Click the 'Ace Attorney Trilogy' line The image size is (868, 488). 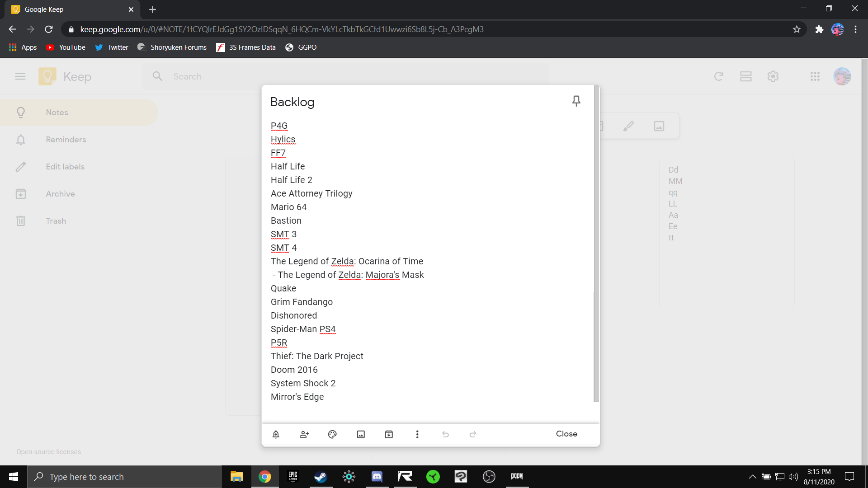[311, 193]
